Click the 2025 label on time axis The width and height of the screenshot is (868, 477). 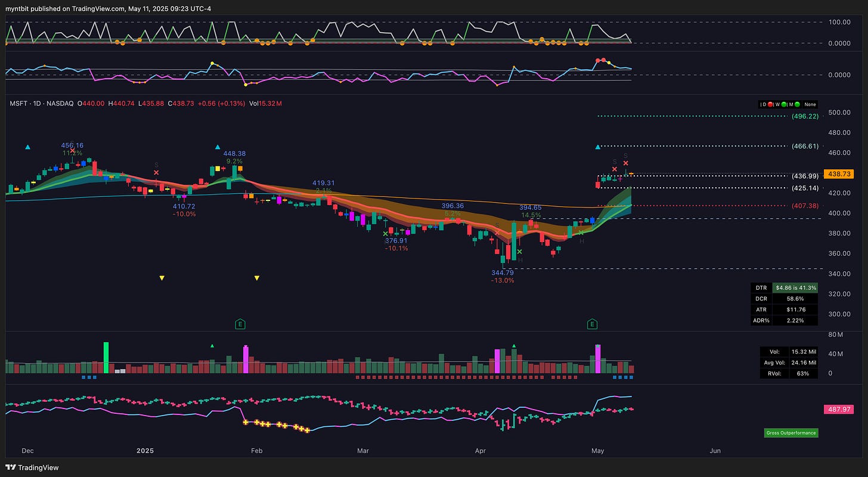145,451
